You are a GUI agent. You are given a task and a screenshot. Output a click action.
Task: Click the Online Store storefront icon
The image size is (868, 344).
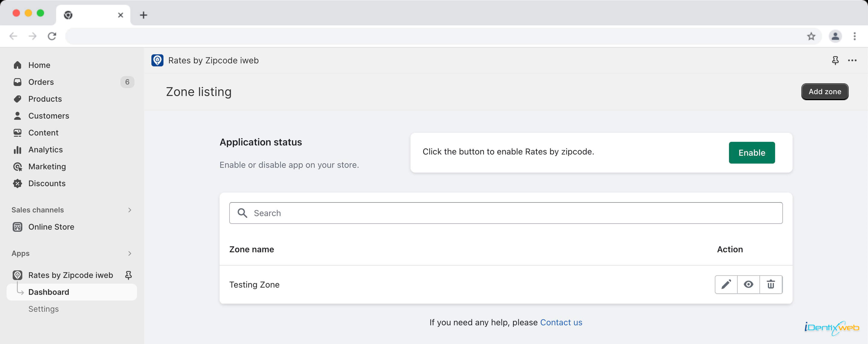coord(17,227)
